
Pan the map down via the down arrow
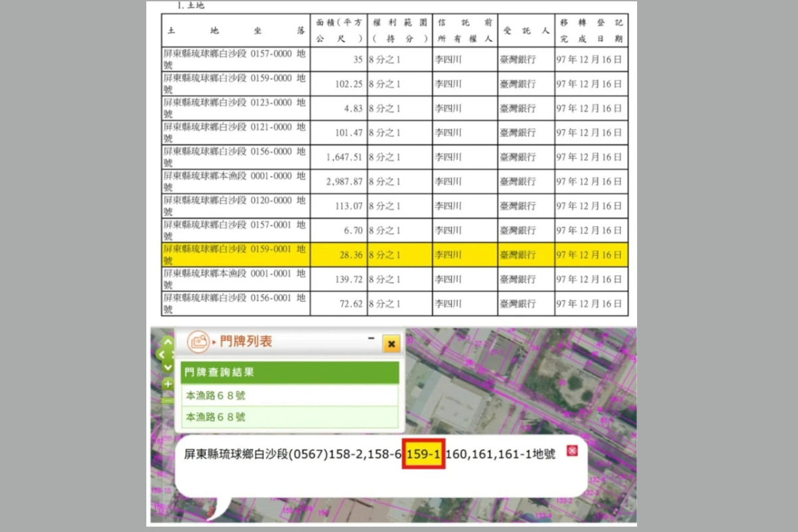click(168, 367)
